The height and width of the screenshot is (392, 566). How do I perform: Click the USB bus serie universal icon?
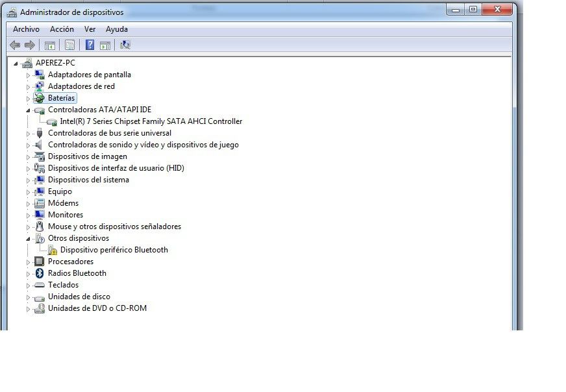pyautogui.click(x=40, y=133)
